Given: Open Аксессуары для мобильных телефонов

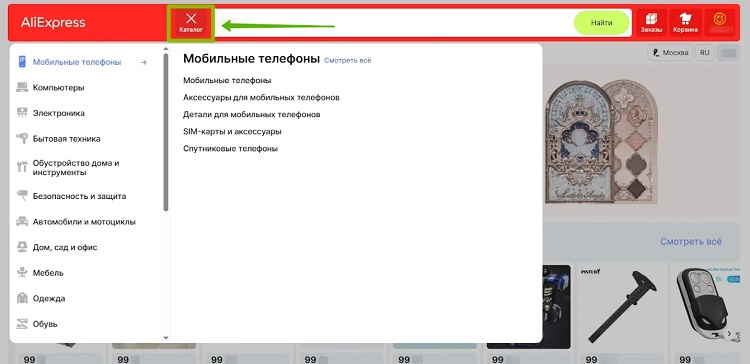Looking at the screenshot, I should 261,98.
